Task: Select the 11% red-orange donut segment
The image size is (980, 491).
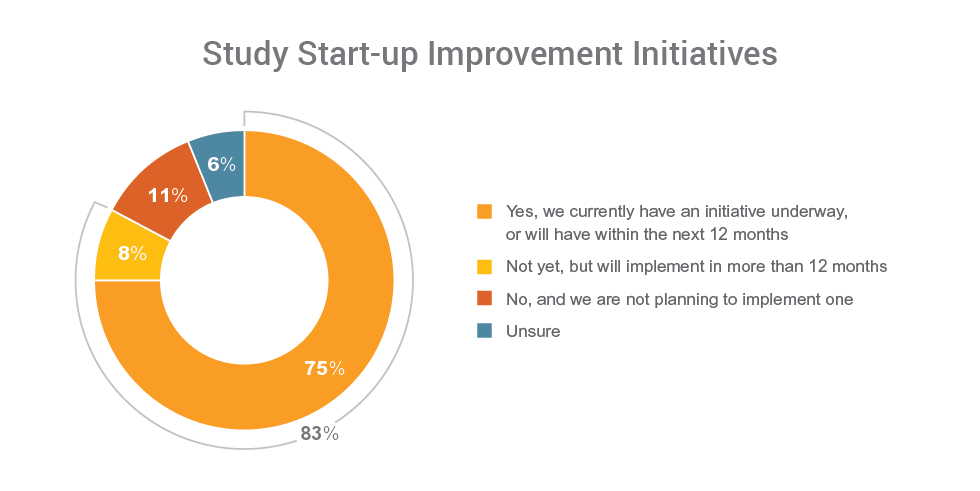Action: click(x=155, y=180)
